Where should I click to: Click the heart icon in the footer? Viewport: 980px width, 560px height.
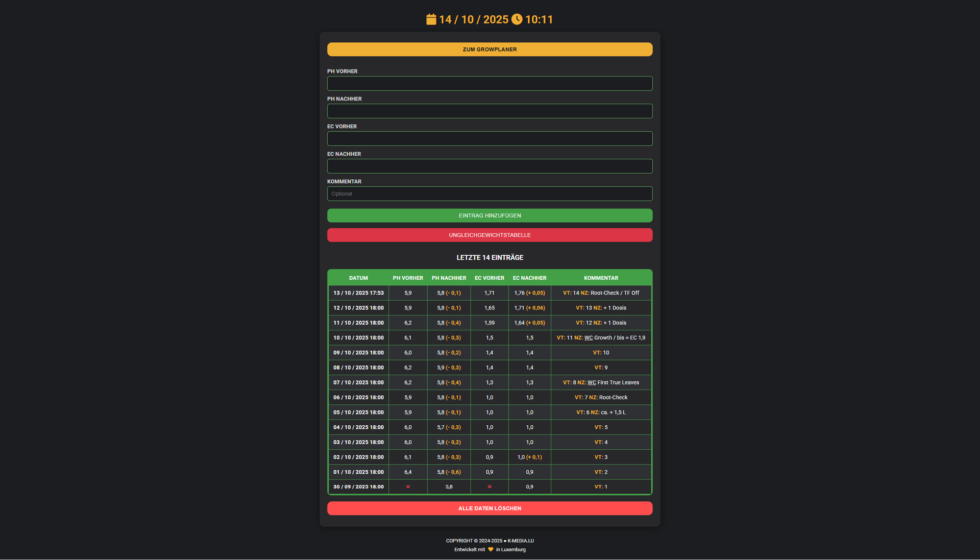tap(491, 550)
